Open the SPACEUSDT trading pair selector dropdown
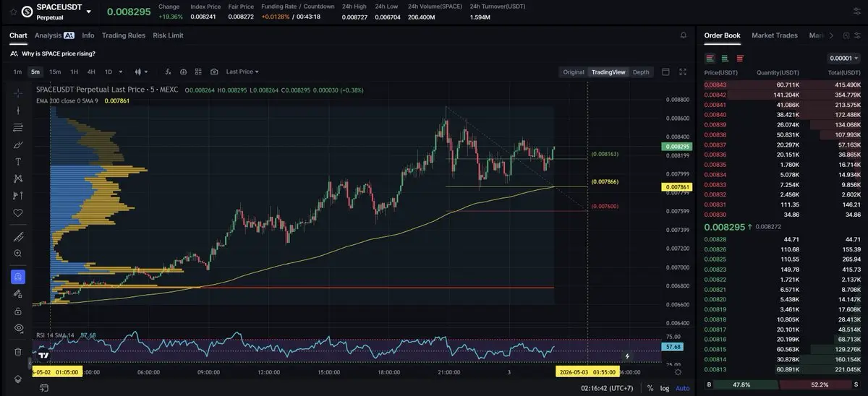 tap(88, 12)
